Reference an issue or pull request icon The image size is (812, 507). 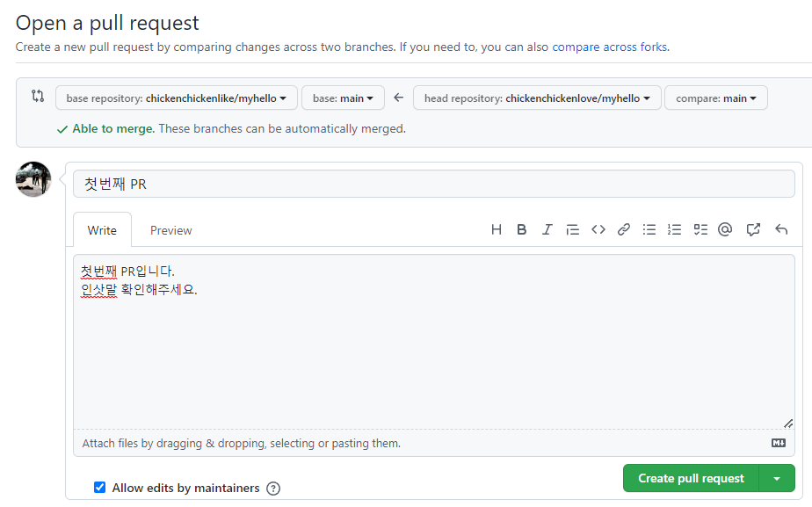pos(753,229)
